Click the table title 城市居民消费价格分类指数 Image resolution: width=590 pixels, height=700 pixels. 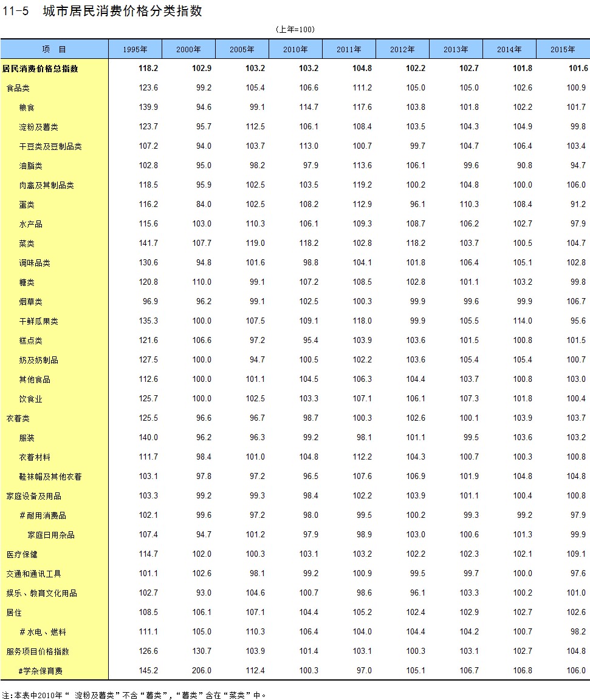click(x=122, y=12)
